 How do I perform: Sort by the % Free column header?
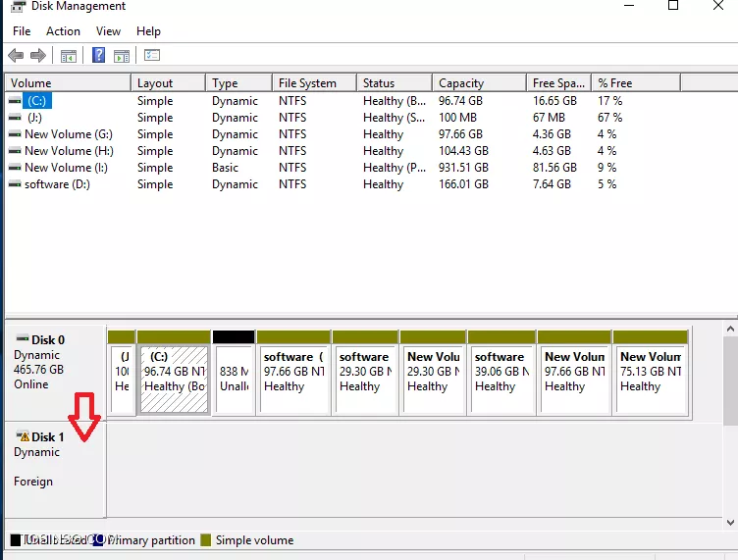[x=636, y=82]
